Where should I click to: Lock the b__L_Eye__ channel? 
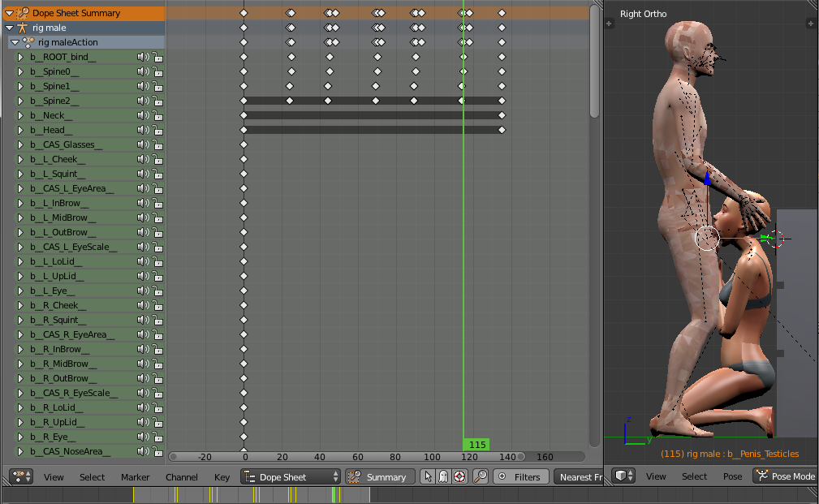coord(157,291)
